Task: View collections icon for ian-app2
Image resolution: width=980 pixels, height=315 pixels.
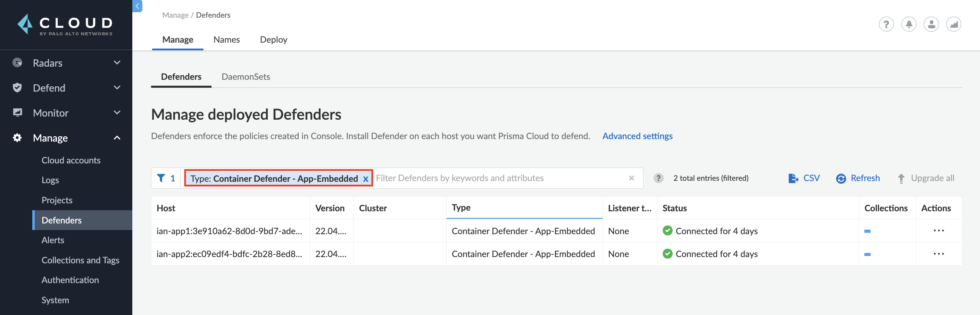Action: [x=867, y=254]
